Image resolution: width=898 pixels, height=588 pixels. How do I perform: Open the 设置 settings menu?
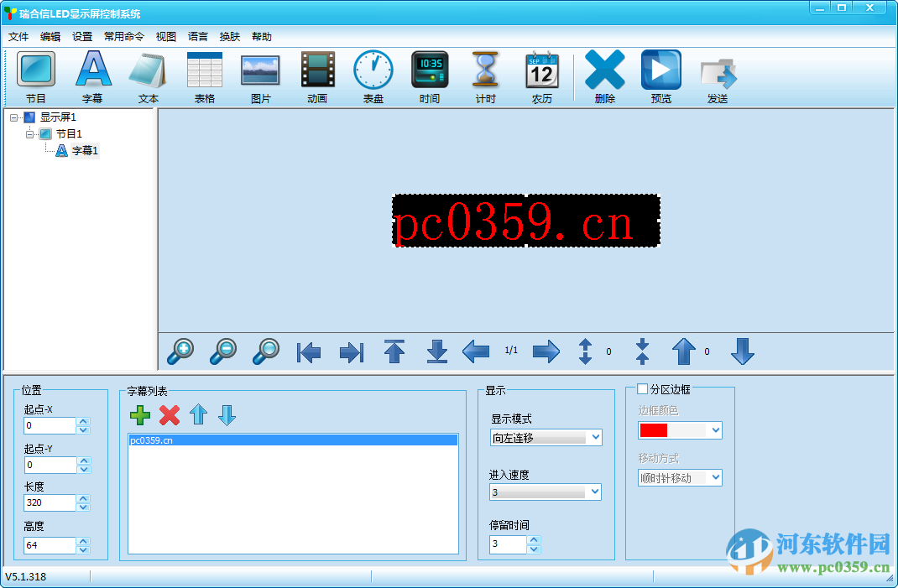click(x=81, y=36)
